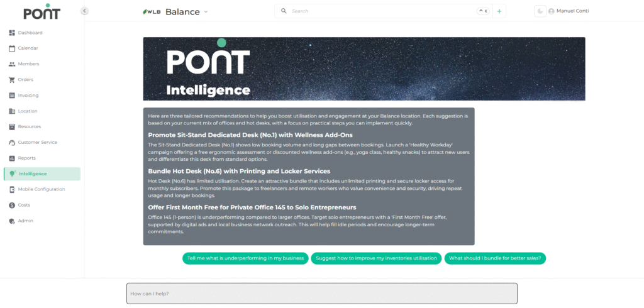
Task: Open the Reports menu item
Action: (26, 158)
